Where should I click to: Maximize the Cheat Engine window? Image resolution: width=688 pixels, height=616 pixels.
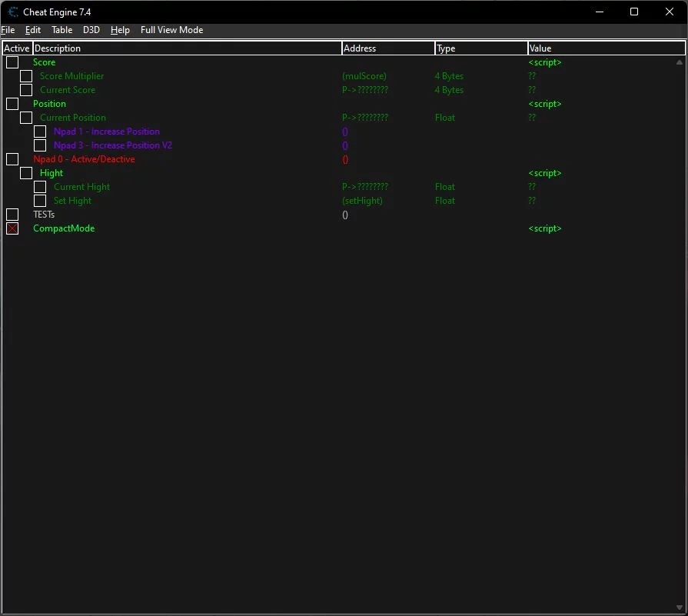634,12
